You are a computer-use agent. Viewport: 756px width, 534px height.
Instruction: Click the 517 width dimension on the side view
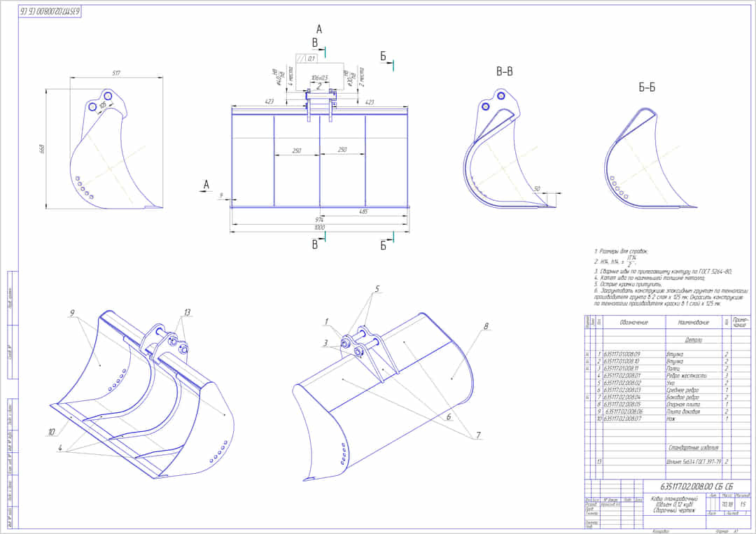116,73
